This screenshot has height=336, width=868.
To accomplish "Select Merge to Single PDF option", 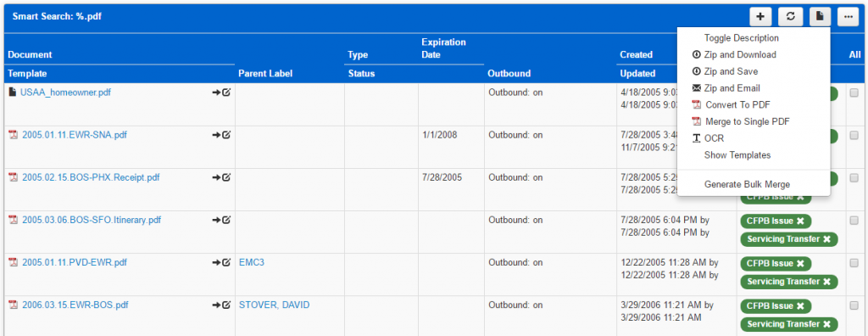I will pyautogui.click(x=748, y=121).
